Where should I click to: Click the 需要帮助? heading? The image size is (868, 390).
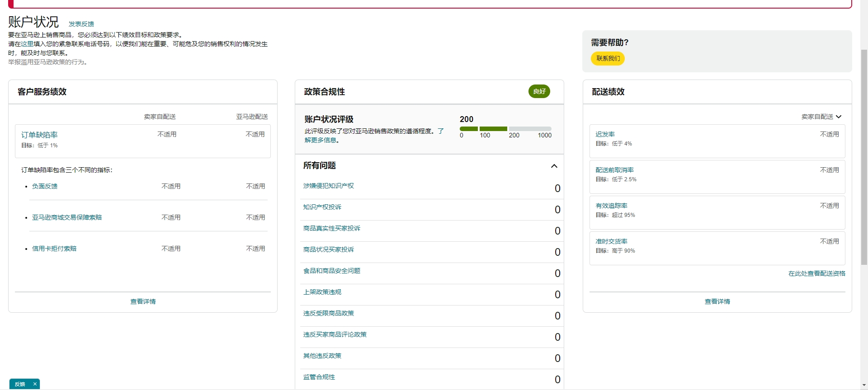click(609, 42)
